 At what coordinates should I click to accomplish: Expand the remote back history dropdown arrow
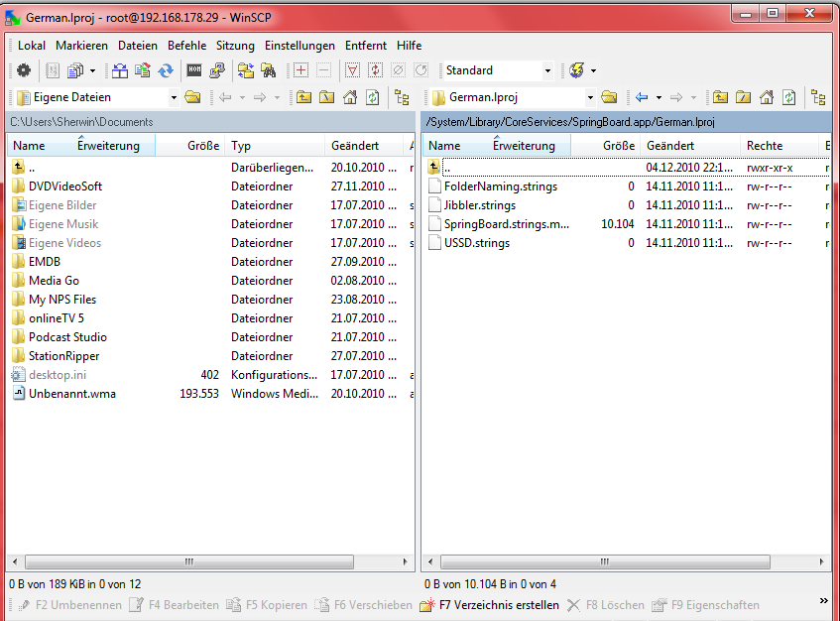(x=659, y=97)
